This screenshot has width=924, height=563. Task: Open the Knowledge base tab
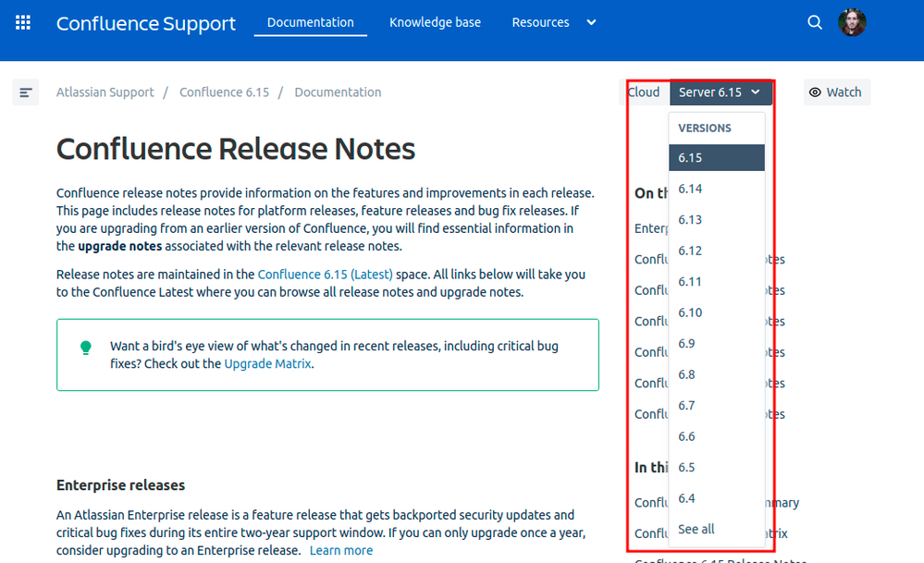tap(435, 22)
